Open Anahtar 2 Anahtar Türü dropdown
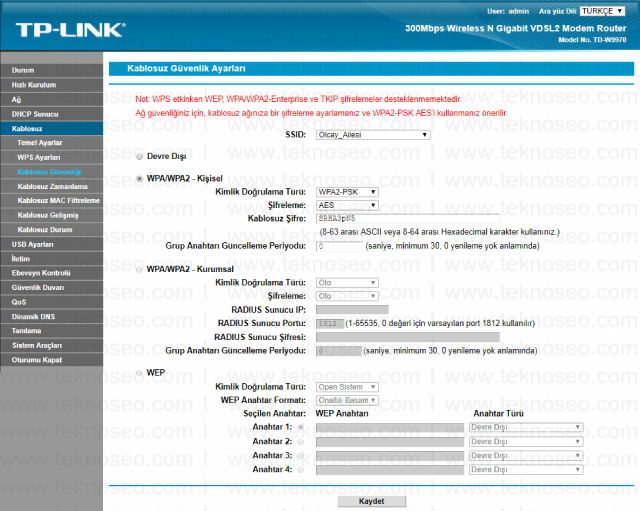The width and height of the screenshot is (640, 511). click(526, 442)
